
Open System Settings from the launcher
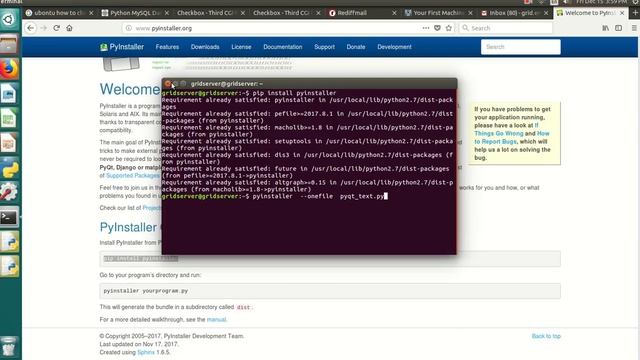click(x=9, y=193)
